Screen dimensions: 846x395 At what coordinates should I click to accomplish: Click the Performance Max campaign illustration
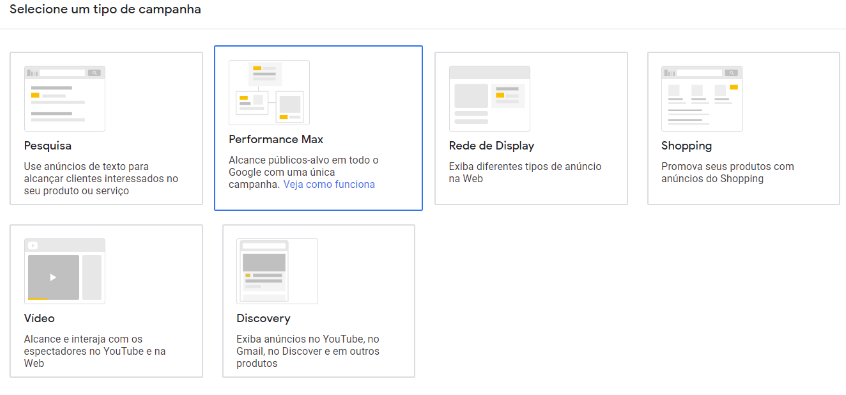[269, 92]
